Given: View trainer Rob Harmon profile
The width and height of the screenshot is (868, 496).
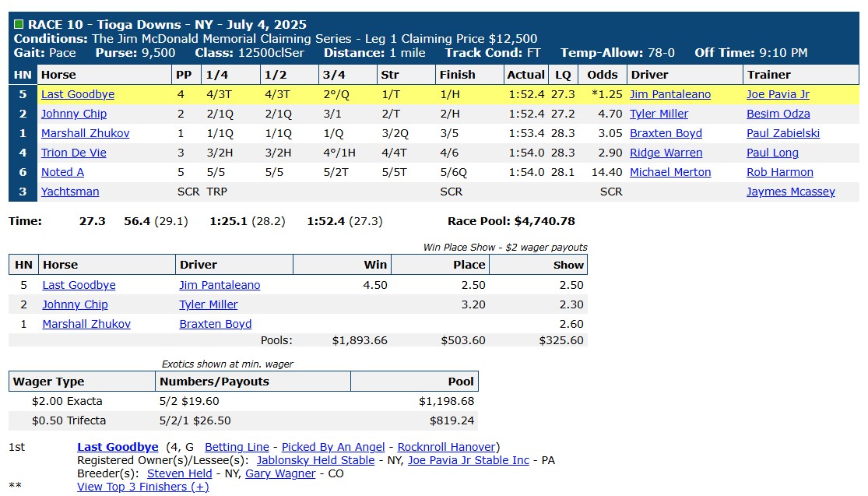Looking at the screenshot, I should (780, 171).
